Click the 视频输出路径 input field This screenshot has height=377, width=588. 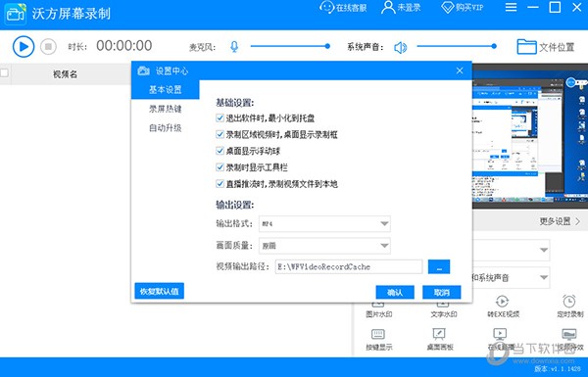pyautogui.click(x=349, y=266)
